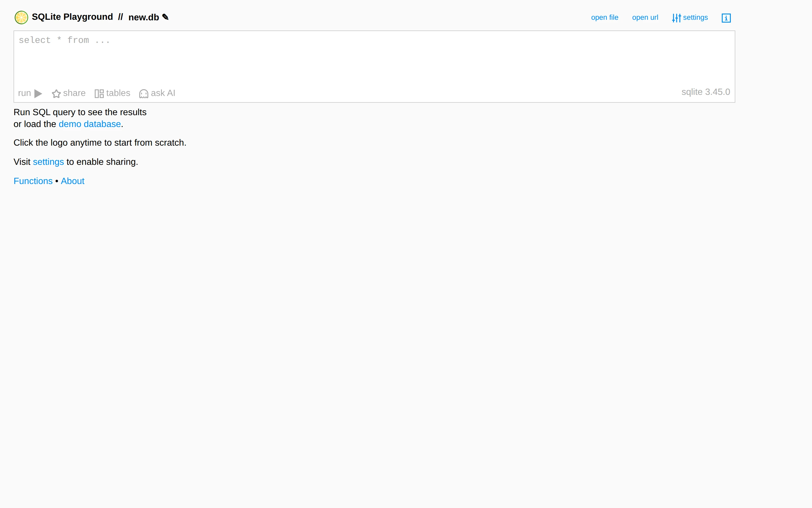Open the Functions link

pos(33,181)
